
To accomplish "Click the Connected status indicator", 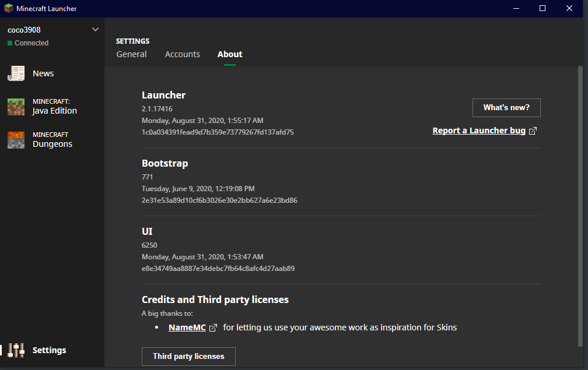I will coord(28,43).
